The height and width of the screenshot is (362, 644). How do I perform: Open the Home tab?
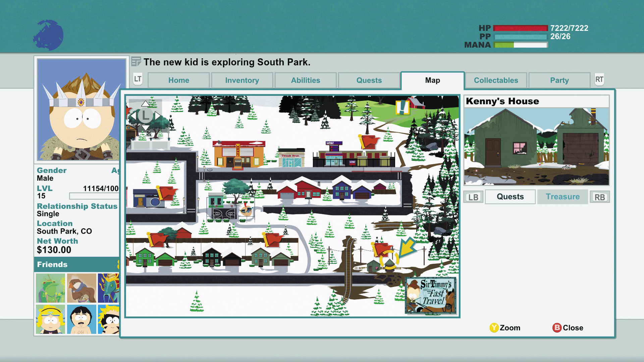179,80
